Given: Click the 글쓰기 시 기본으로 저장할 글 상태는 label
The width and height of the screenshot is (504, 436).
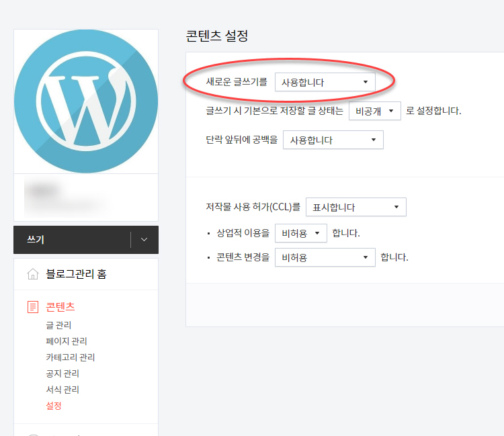Looking at the screenshot, I should (x=274, y=111).
